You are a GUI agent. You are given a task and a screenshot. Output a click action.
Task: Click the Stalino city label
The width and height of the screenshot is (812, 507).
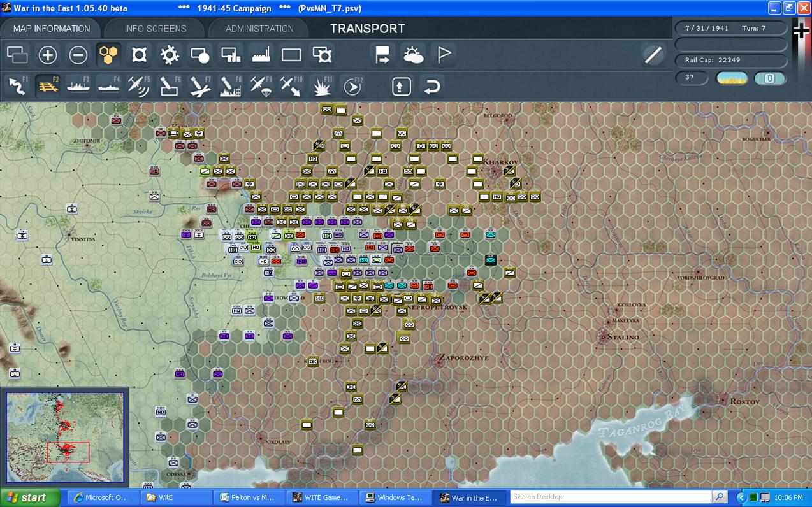(623, 337)
